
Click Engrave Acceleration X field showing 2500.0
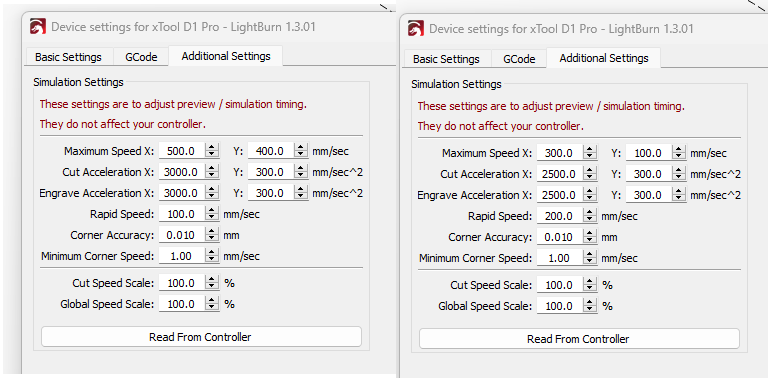tap(560, 195)
